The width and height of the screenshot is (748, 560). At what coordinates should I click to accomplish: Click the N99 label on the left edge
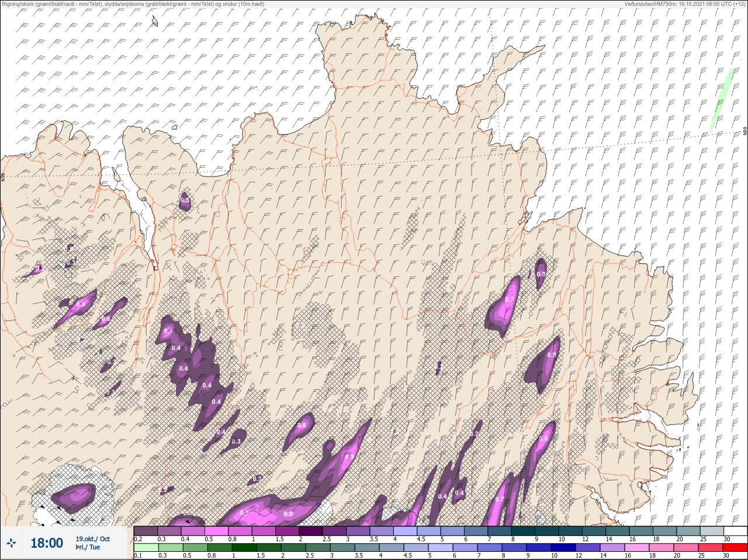click(2, 177)
